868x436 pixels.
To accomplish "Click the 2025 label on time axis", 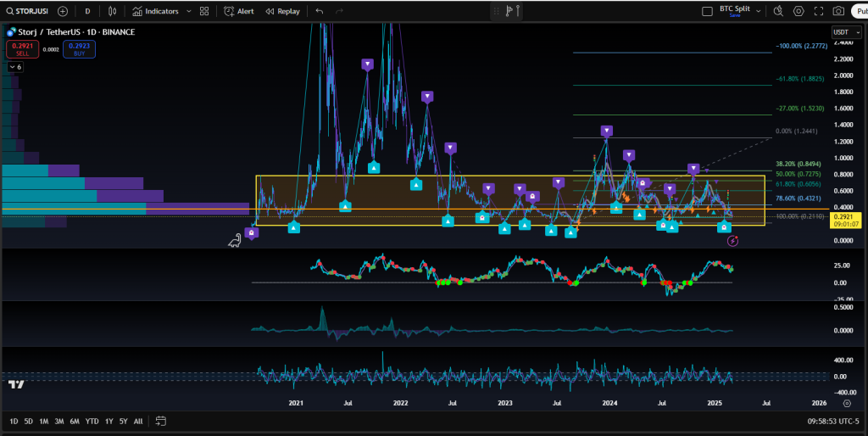I will click(714, 403).
